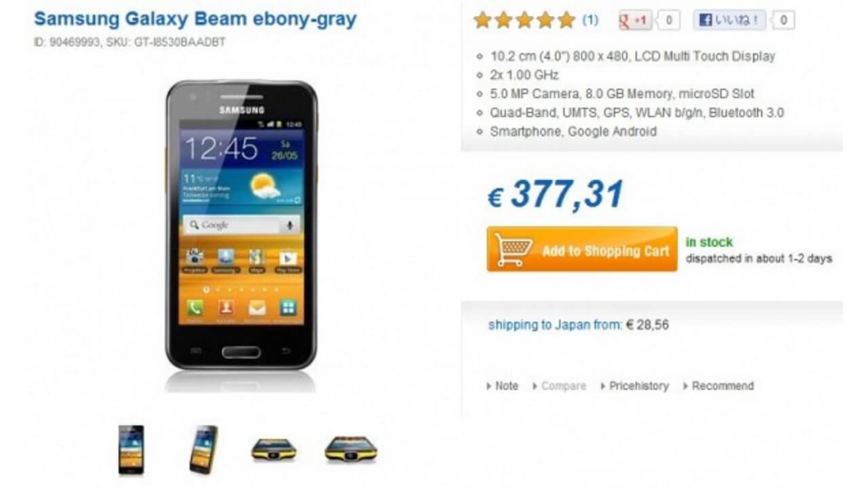
Task: Select the third projector-view thumbnail
Action: (x=274, y=449)
